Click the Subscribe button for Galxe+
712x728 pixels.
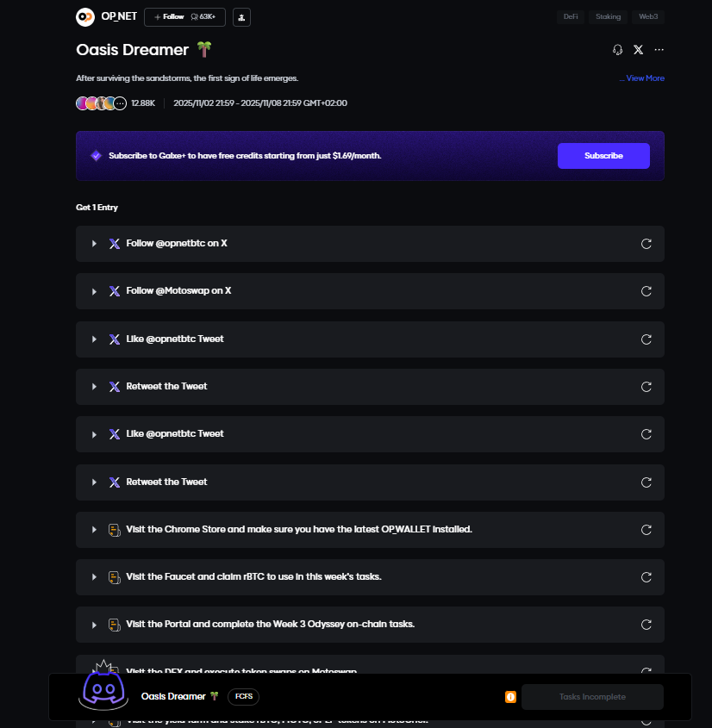pos(603,156)
